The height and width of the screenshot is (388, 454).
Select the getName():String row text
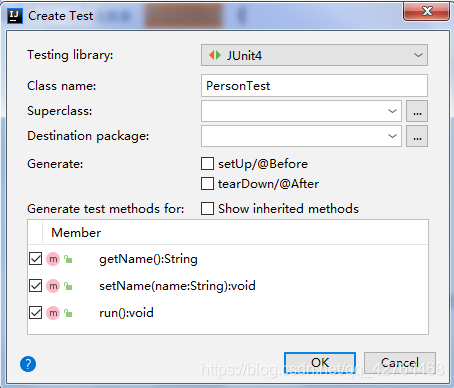point(148,259)
